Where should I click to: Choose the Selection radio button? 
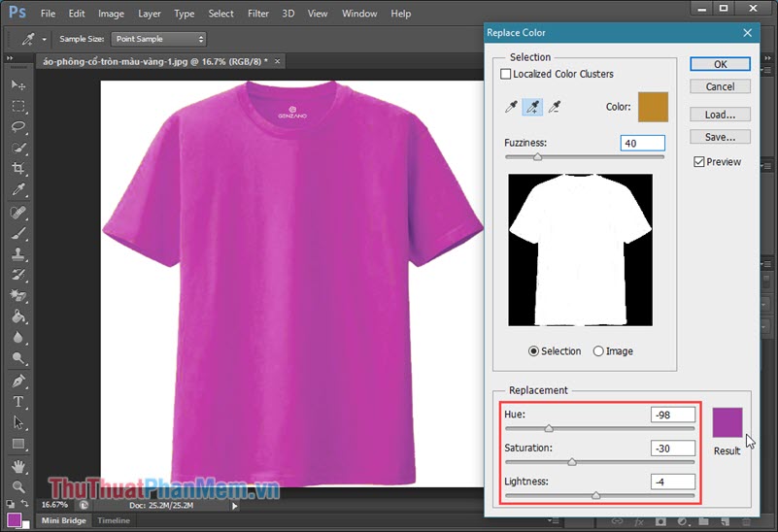coord(533,351)
